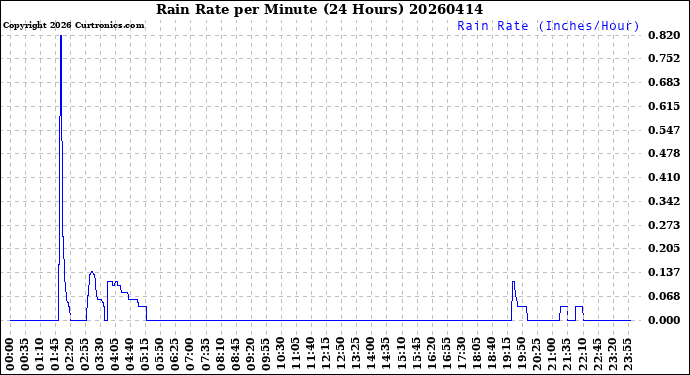Click the 16:20 time label
The width and height of the screenshot is (690, 375).
tap(432, 355)
